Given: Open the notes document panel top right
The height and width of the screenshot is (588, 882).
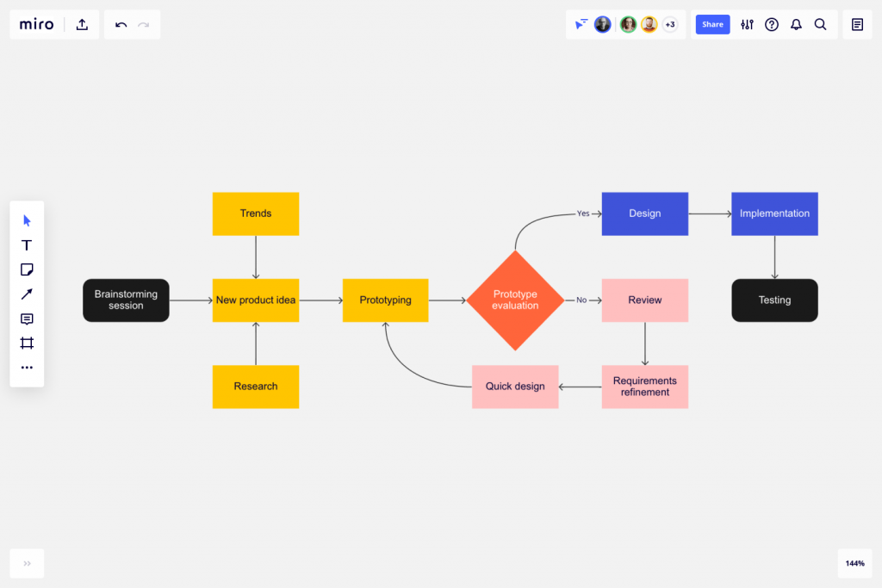Looking at the screenshot, I should pos(856,24).
